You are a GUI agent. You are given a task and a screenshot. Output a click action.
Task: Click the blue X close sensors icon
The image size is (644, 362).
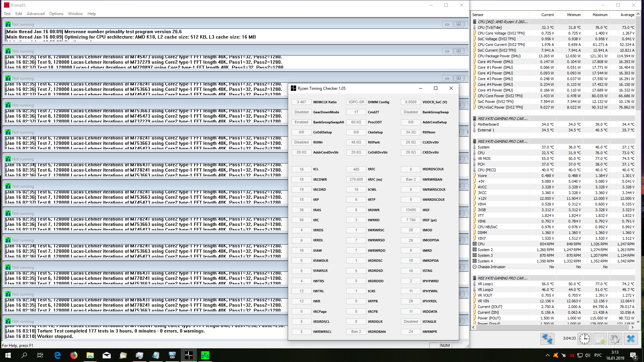click(x=631, y=339)
